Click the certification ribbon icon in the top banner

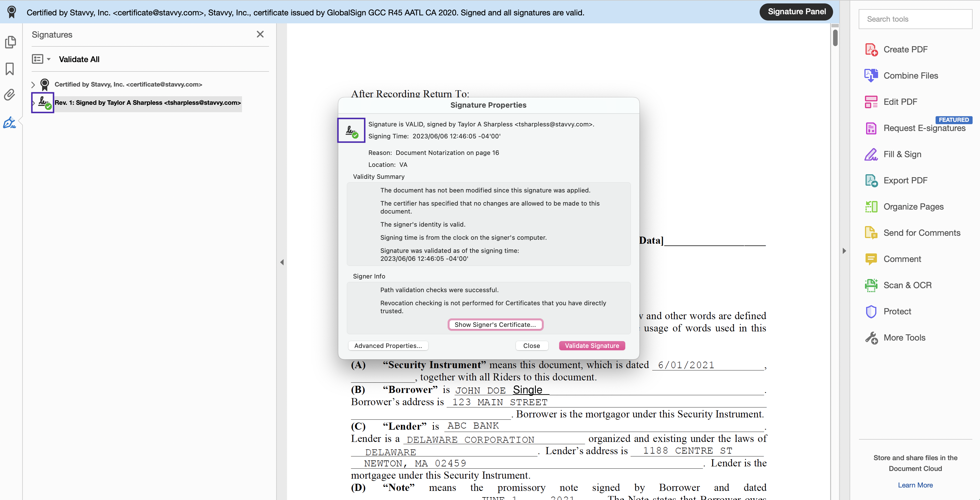12,12
